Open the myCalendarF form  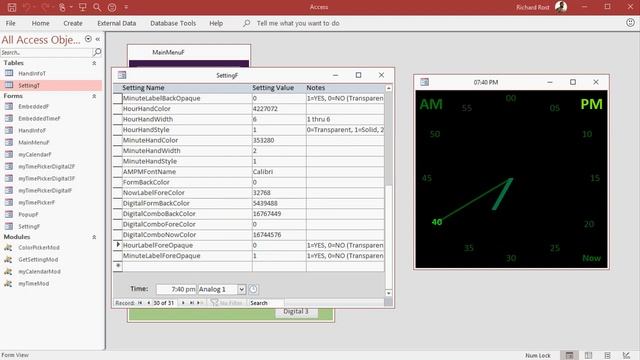click(35, 154)
